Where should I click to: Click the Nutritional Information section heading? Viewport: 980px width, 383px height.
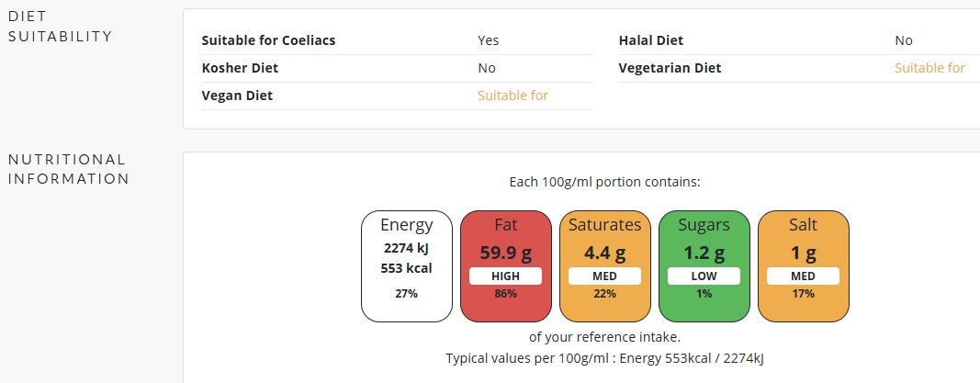[x=68, y=169]
